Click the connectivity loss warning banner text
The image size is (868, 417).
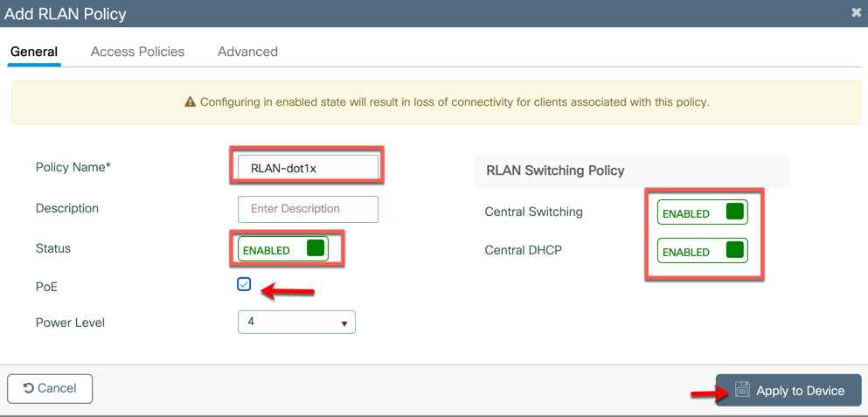pos(455,102)
